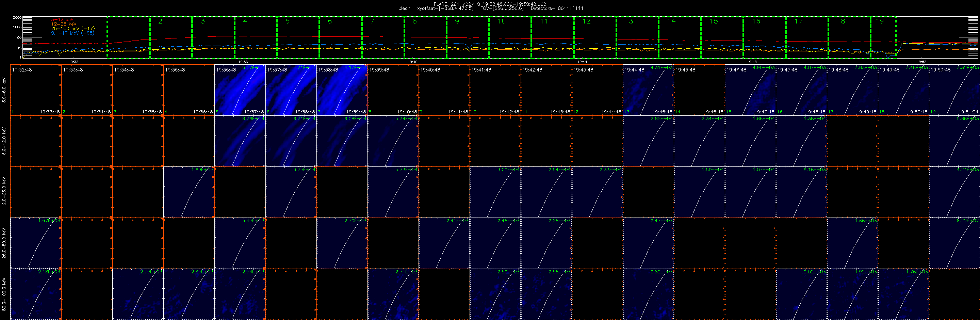Click the peak value '2.82E+03'
The height and width of the screenshot is (320, 980).
[661, 272]
